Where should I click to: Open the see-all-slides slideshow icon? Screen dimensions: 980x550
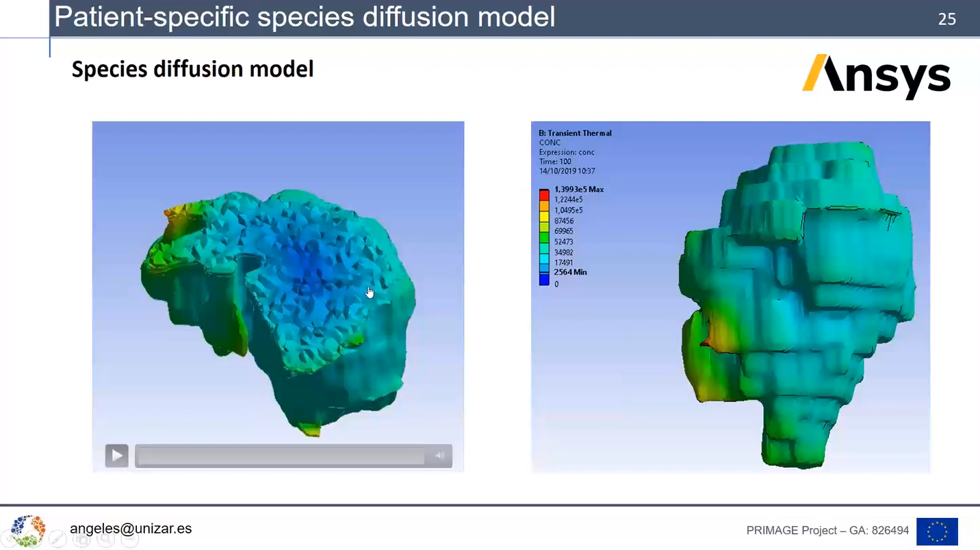coord(81,540)
